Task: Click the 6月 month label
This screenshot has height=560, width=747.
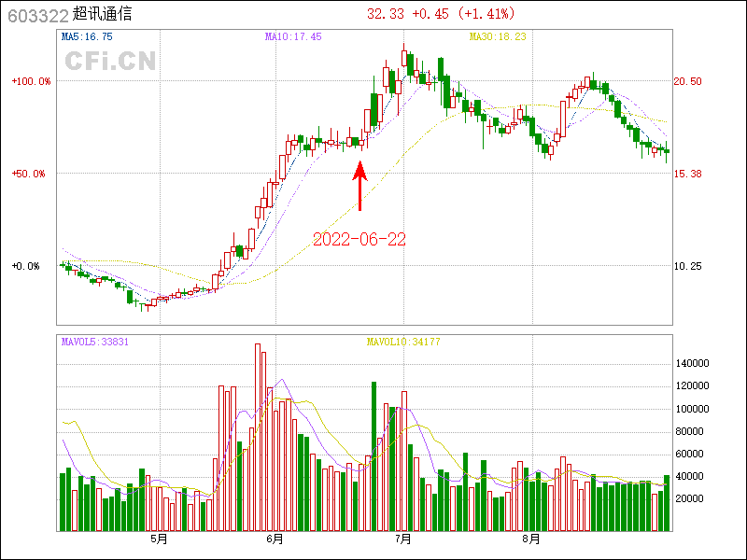Action: click(275, 539)
